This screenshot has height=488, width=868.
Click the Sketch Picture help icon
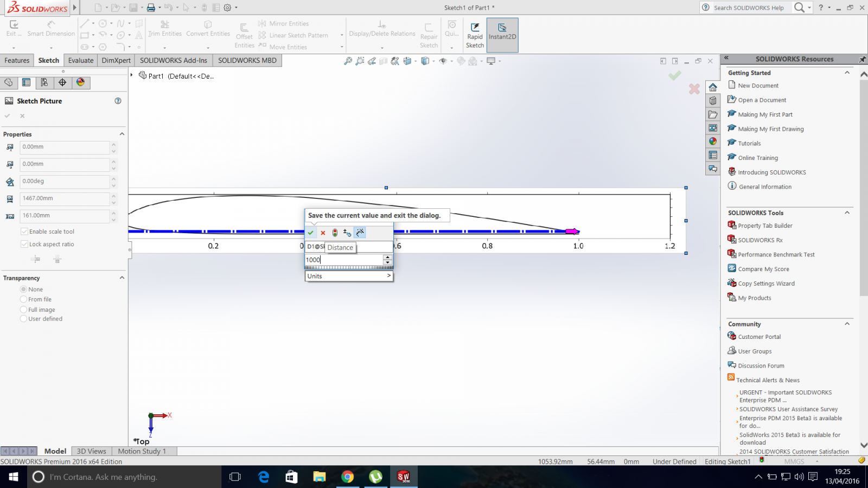coord(118,101)
